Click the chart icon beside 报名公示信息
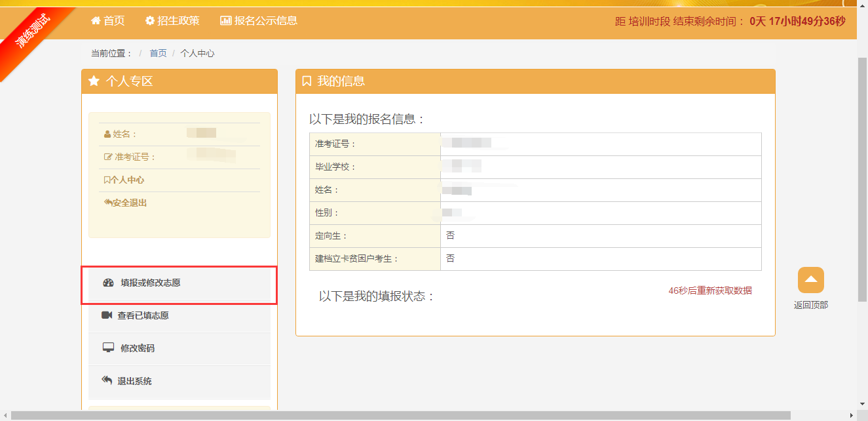The width and height of the screenshot is (868, 421). [226, 21]
